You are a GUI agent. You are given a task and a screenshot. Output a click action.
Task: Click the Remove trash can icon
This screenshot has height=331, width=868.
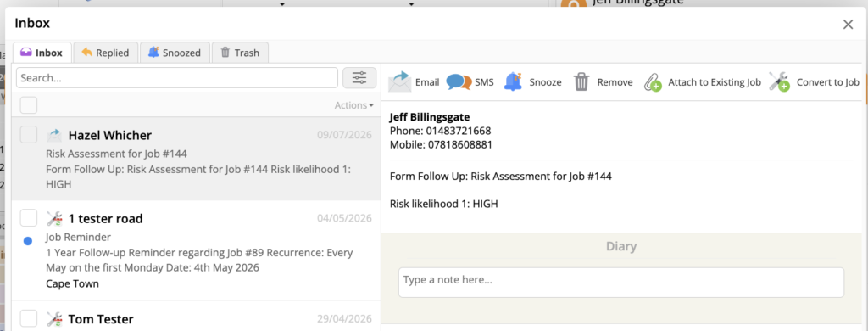pos(581,82)
